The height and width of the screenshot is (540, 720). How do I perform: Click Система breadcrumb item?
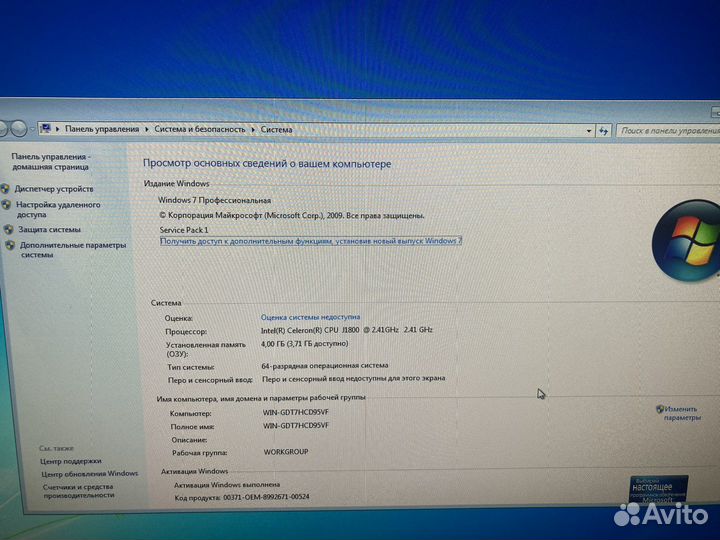(x=276, y=129)
